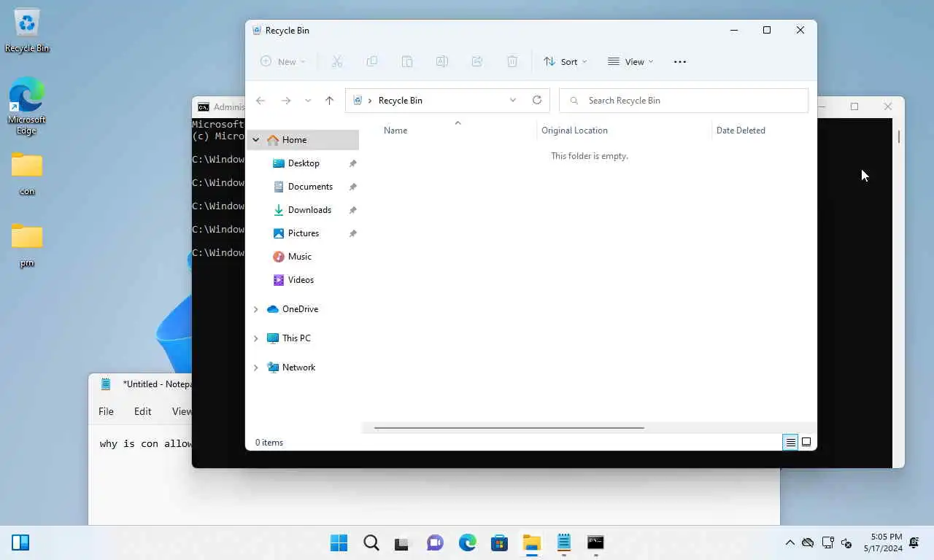Open the New dropdown menu
Screen dimensions: 934x560
283,62
